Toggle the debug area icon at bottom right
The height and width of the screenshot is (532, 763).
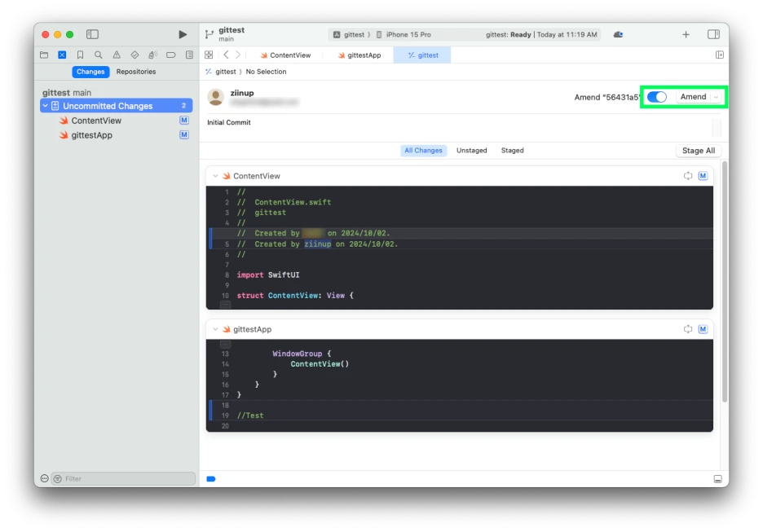(x=717, y=479)
